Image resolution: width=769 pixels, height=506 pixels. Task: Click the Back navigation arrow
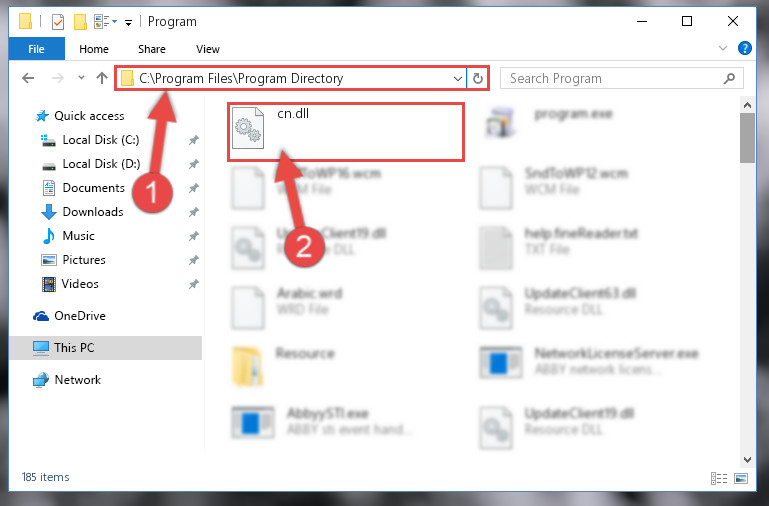(x=28, y=78)
